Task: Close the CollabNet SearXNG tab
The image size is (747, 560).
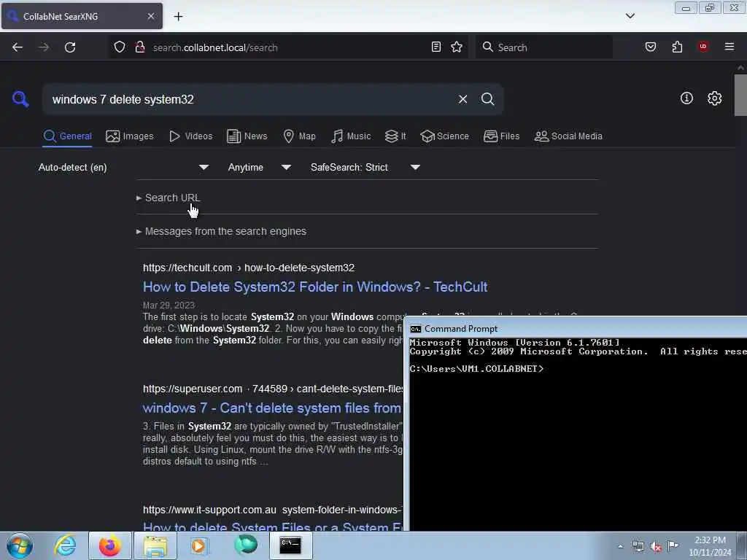Action: pos(150,16)
